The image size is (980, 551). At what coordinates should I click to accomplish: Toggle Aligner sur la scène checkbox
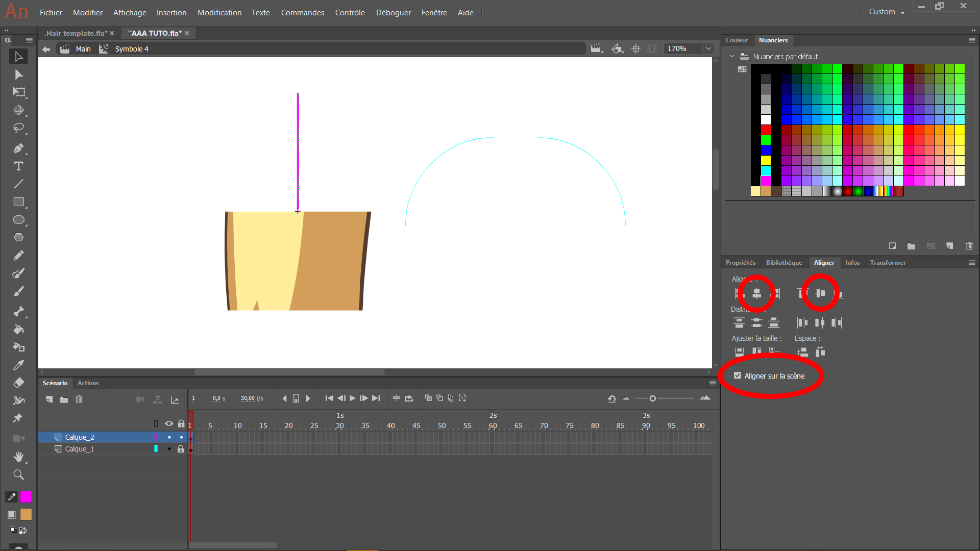[x=738, y=375]
